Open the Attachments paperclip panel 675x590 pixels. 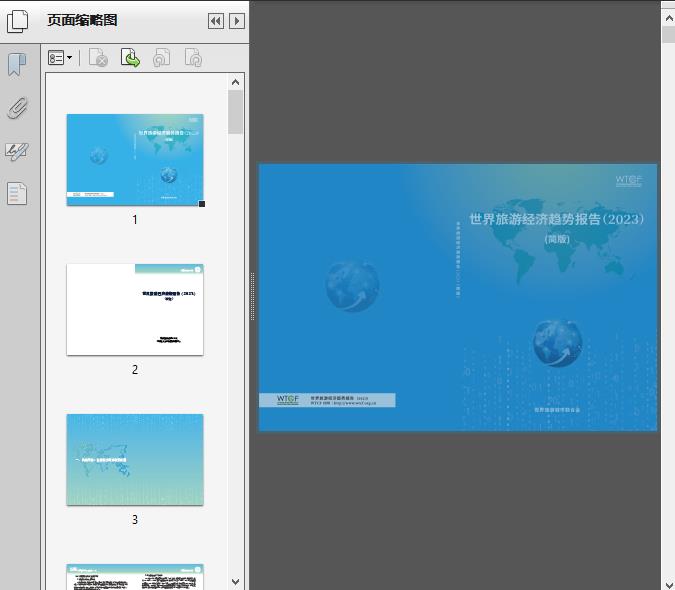click(17, 108)
